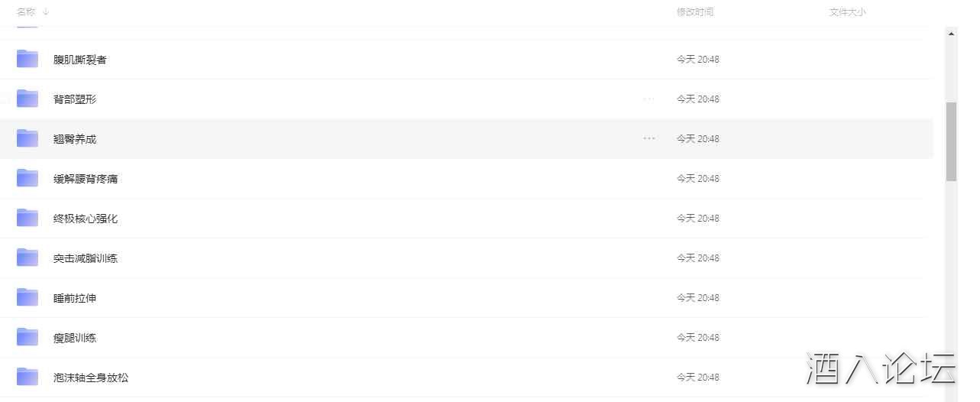Viewport: 980px width, 402px height.
Task: Click the 泡沫轴全身放松 folder icon
Action: point(27,377)
